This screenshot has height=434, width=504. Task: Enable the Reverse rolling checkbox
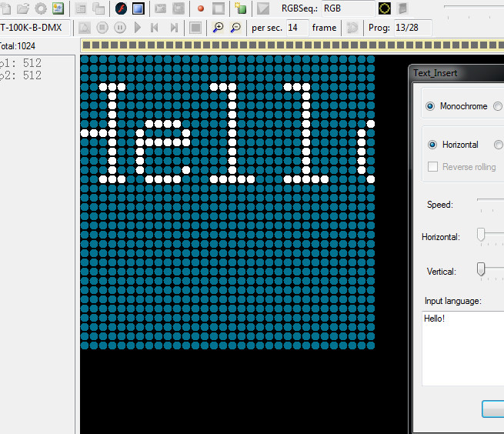coord(432,166)
